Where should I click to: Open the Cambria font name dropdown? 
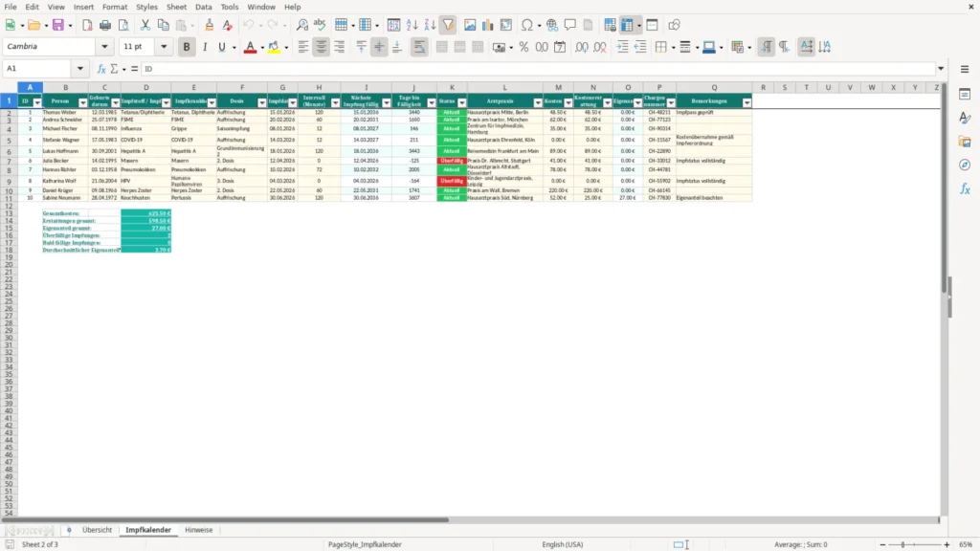point(104,46)
